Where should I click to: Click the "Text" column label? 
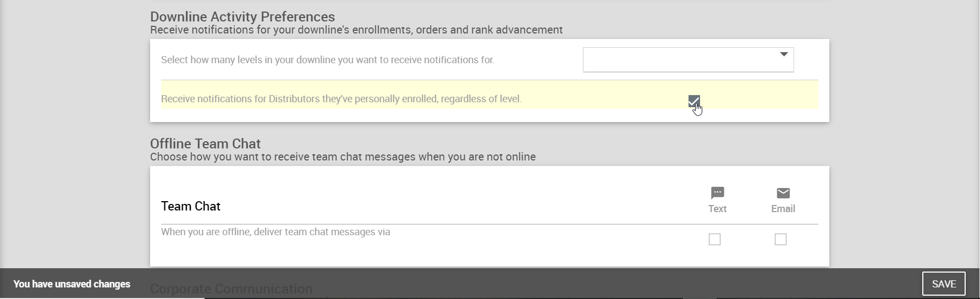point(717,209)
